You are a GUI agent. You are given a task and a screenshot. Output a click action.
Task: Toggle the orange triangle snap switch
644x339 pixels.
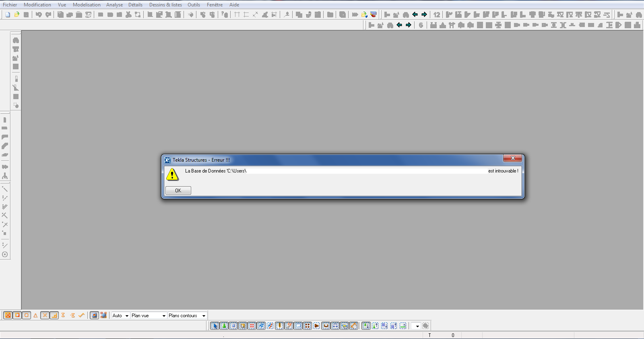tap(35, 315)
